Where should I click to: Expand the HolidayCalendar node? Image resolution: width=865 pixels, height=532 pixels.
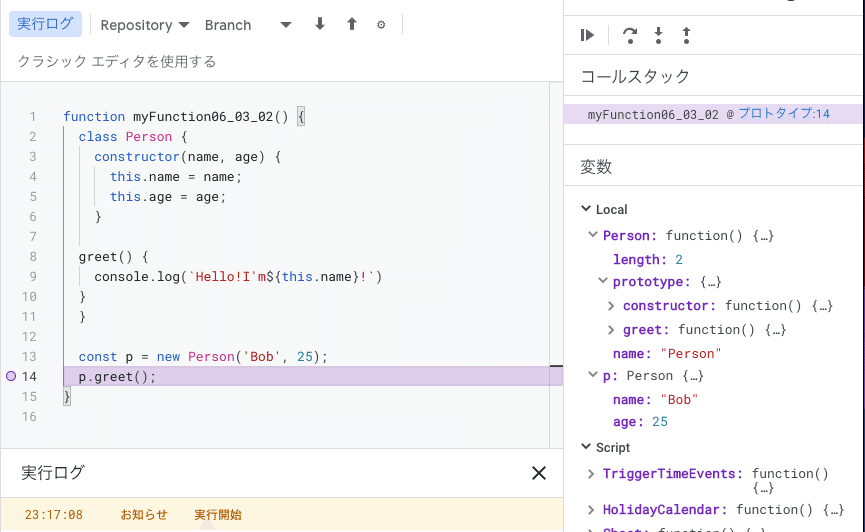(591, 509)
